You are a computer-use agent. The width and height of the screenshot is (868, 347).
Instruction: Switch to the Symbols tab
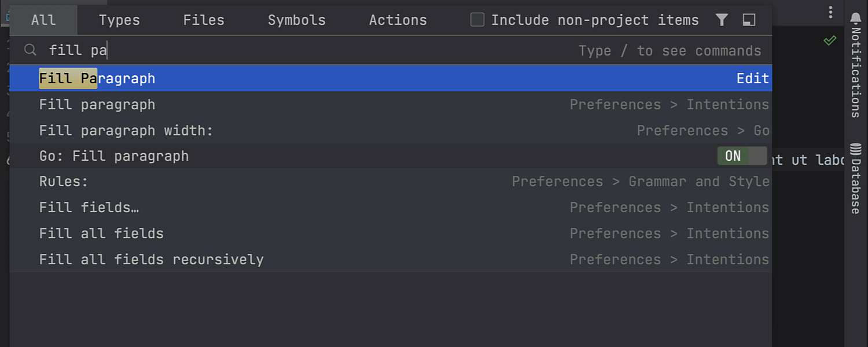click(x=296, y=20)
